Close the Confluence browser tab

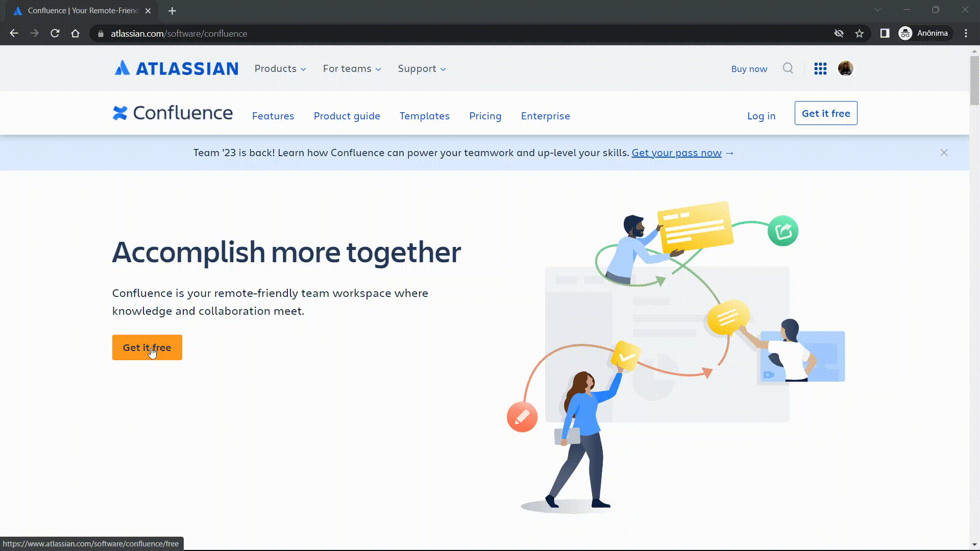(x=148, y=11)
